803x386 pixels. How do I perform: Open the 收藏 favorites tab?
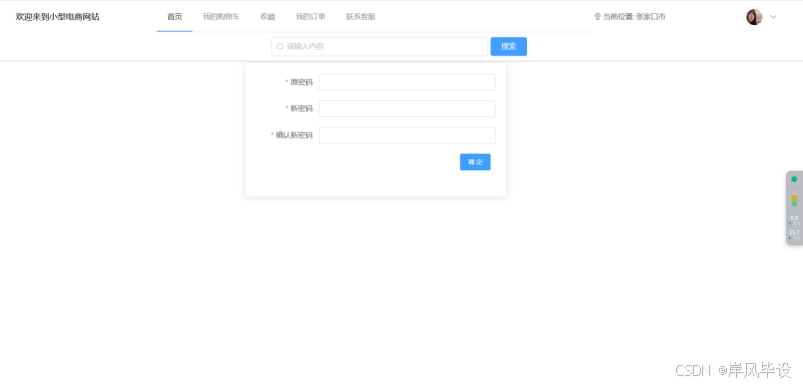click(267, 17)
